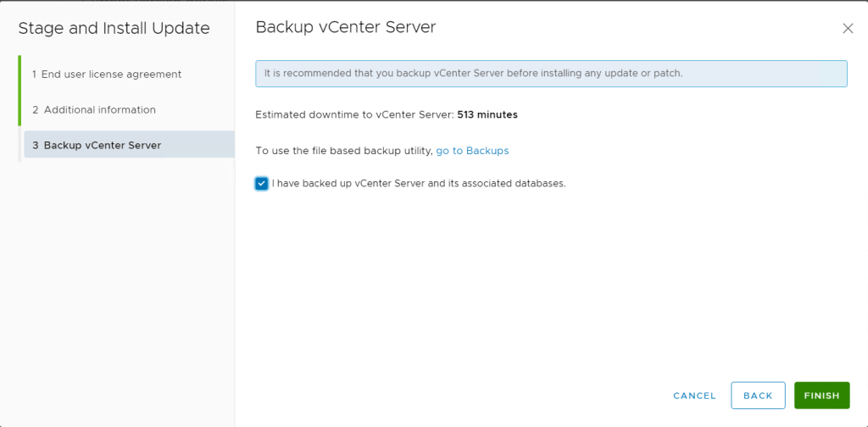Click 'To use the file based backup utility' text
868x427 pixels.
click(344, 151)
